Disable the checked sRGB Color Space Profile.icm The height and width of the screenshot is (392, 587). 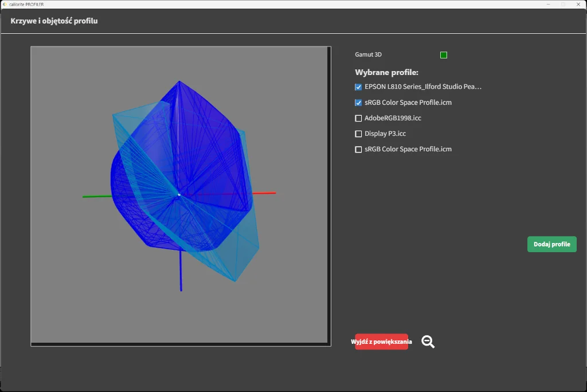pyautogui.click(x=358, y=103)
